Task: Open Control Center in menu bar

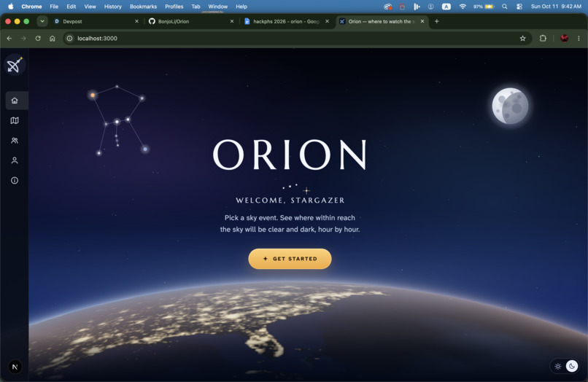Action: click(x=519, y=7)
